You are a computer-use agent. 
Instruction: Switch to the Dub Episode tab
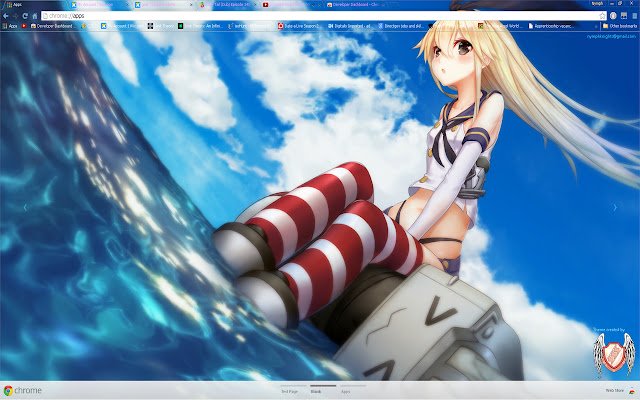point(226,4)
